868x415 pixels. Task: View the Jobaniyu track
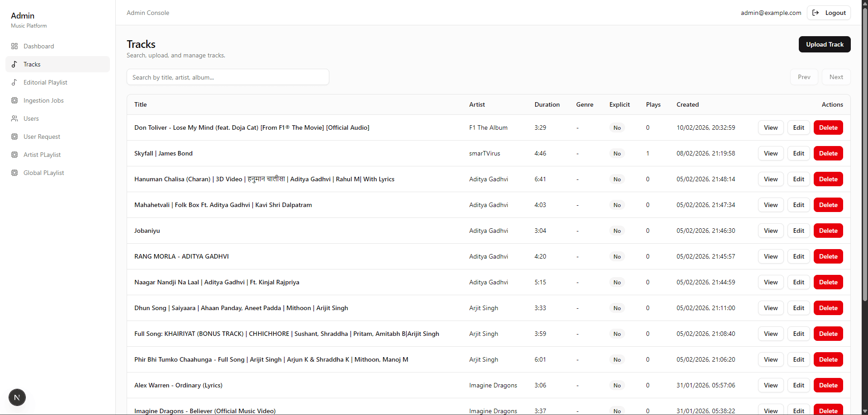coord(771,231)
